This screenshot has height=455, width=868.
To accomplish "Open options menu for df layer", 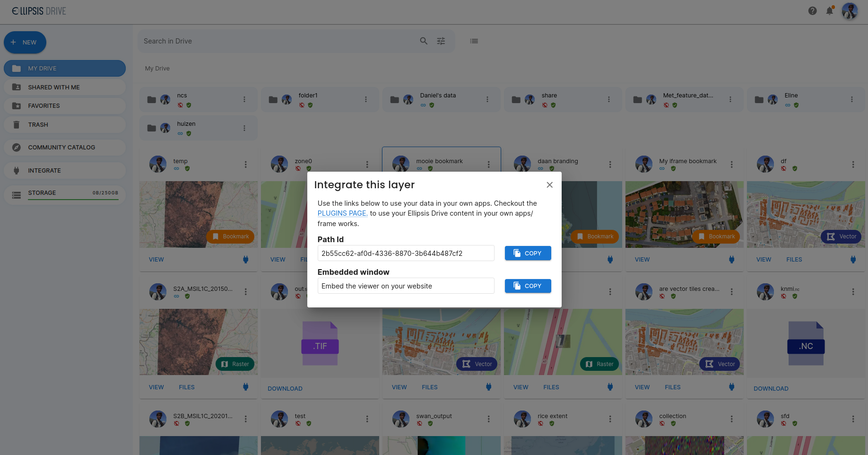I will 853,165.
